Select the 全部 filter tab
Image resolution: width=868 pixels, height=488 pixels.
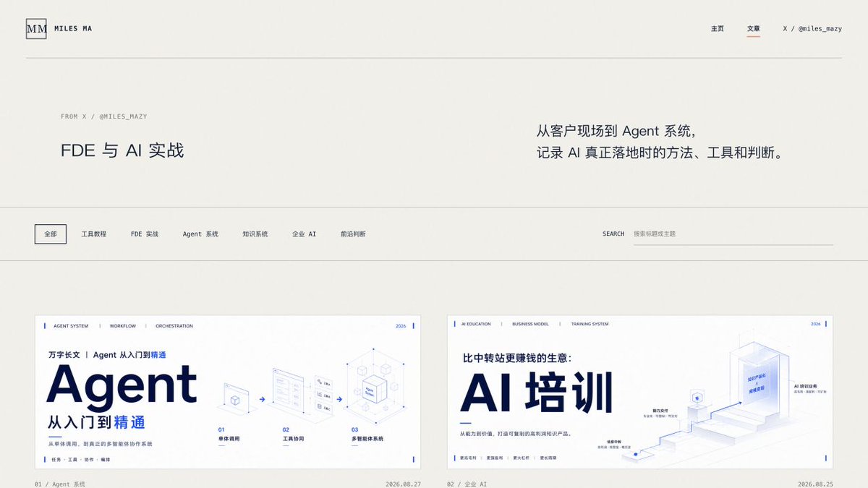pos(51,234)
